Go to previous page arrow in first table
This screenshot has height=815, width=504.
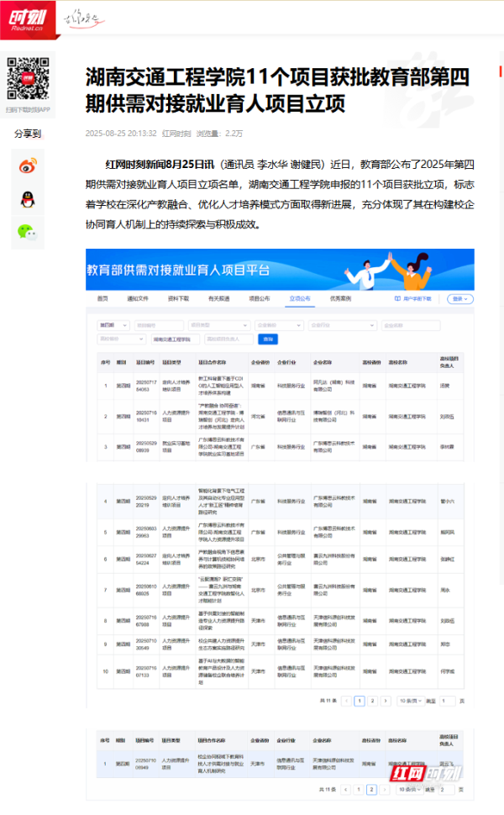[346, 700]
